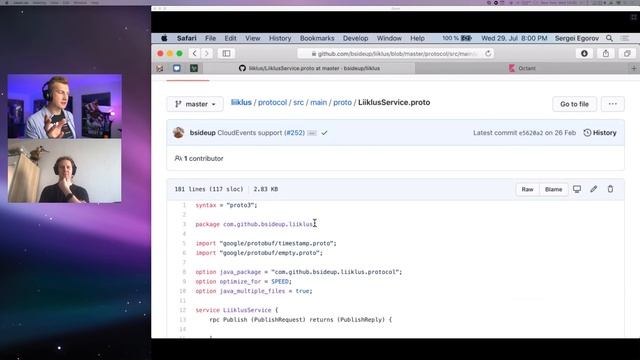Click line number 12
The height and width of the screenshot is (360, 640).
[182, 310]
